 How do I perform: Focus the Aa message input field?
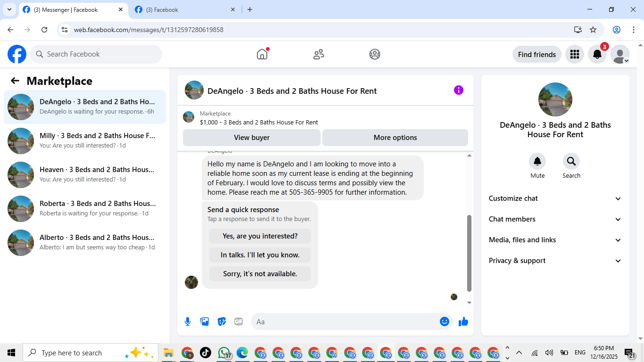click(x=352, y=321)
